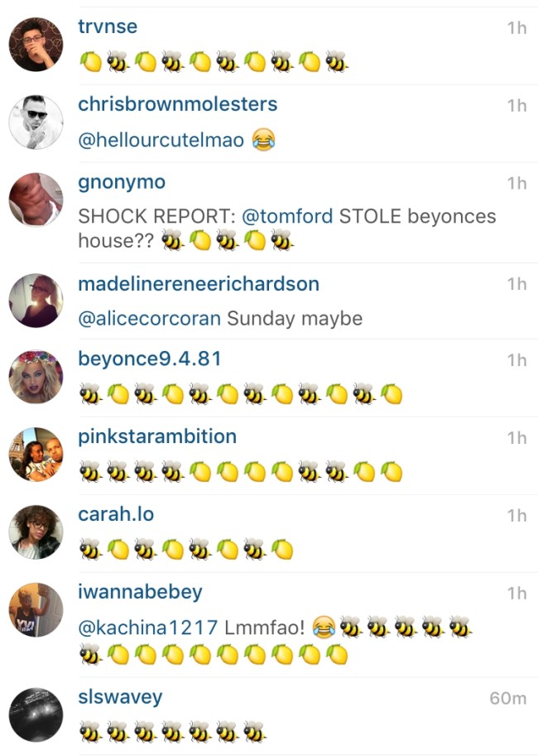The image size is (538, 756).
Task: Open pinkstarambition's avatar image
Action: [x=36, y=454]
